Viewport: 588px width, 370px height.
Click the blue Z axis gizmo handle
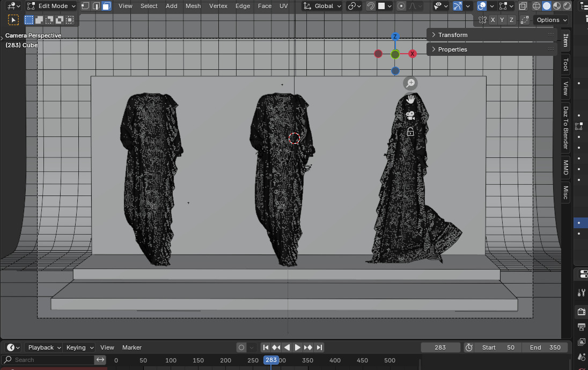[x=394, y=37]
